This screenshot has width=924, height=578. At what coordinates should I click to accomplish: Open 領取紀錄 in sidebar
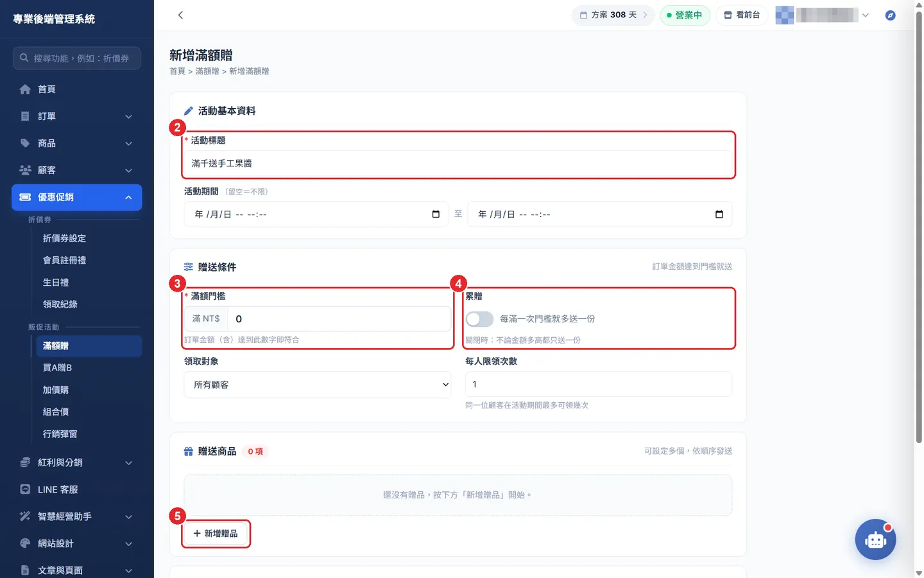point(60,304)
